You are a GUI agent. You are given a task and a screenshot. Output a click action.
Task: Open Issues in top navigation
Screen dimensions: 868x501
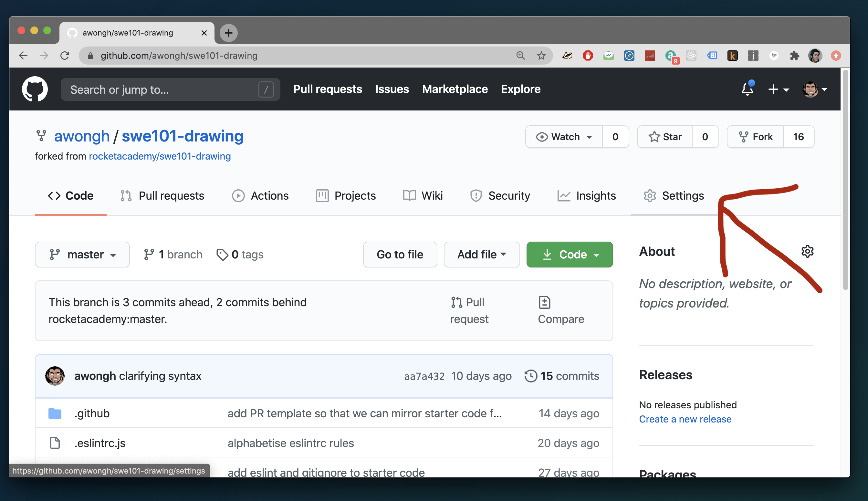[x=392, y=89]
